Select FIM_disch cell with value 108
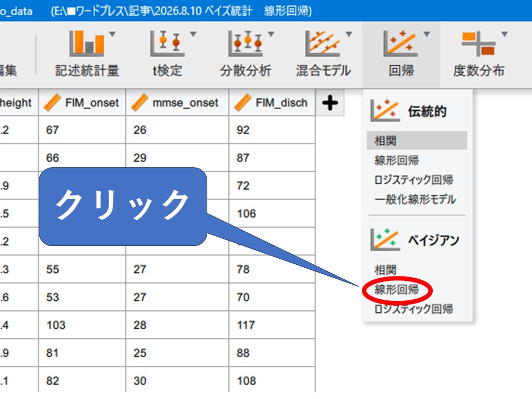Screen dimensions: 532x399 [272, 381]
